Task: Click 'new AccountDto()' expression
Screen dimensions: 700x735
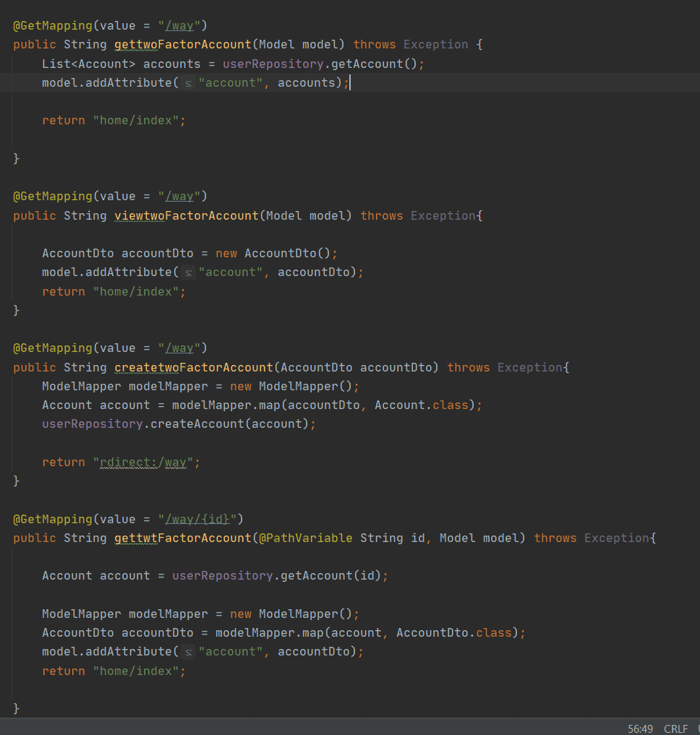Action: click(273, 253)
